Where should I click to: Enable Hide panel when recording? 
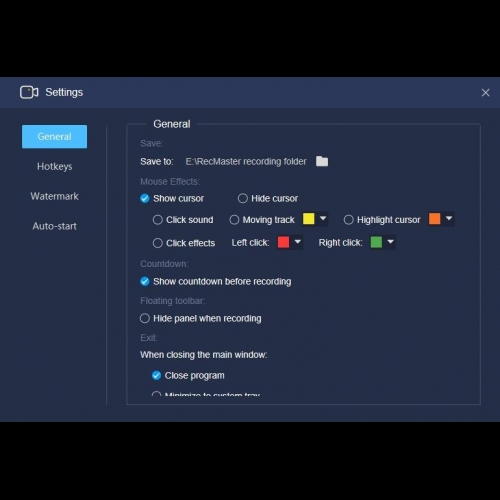tap(145, 318)
